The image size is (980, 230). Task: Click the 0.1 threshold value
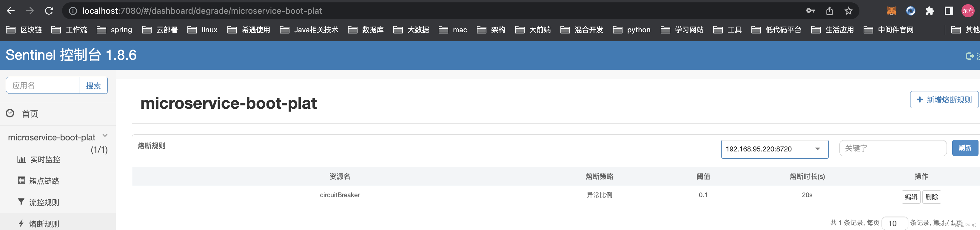coord(703,195)
